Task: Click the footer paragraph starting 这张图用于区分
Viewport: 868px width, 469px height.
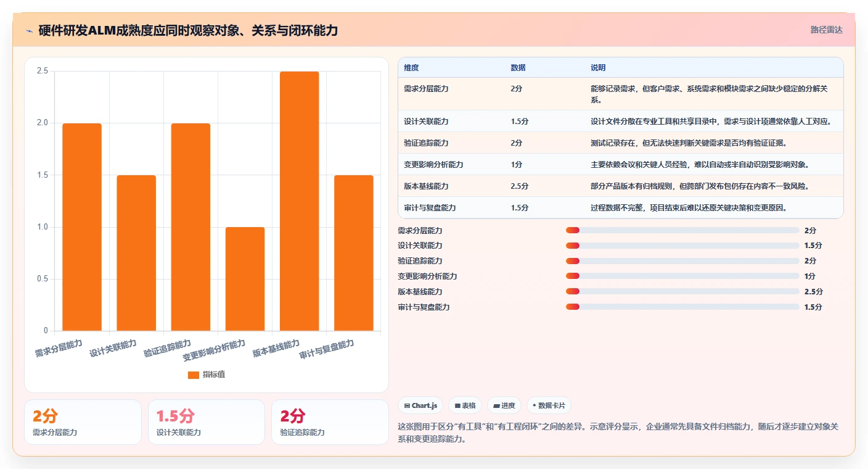Action: (x=618, y=433)
